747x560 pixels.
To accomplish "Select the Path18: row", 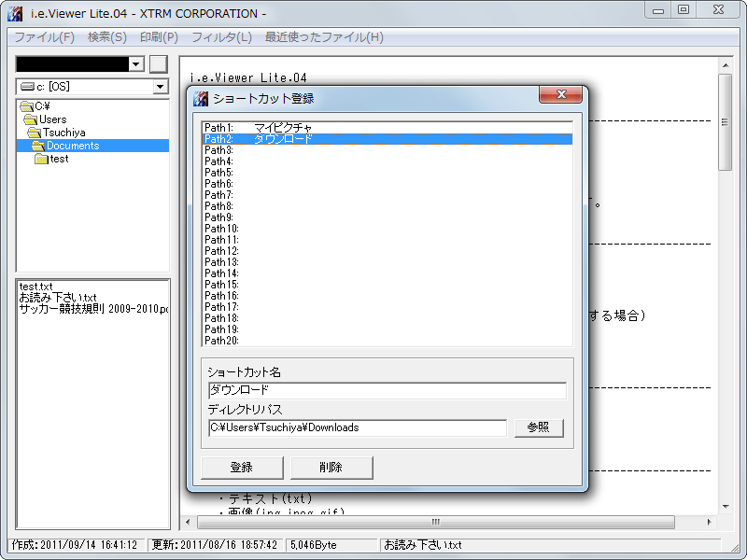I will (387, 318).
